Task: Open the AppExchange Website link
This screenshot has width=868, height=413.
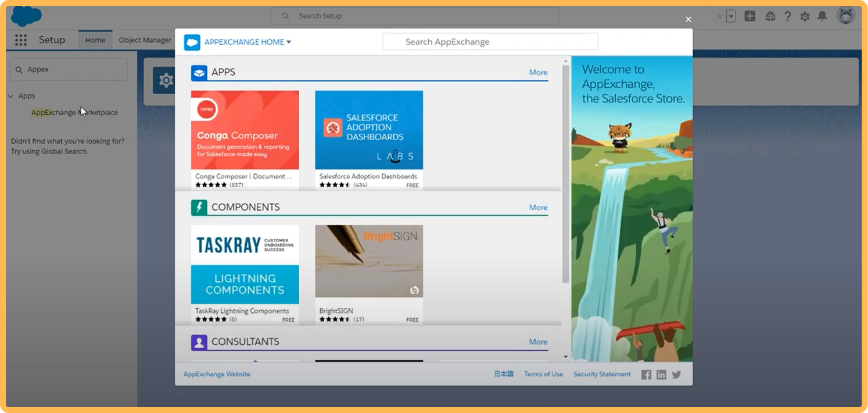Action: (x=217, y=374)
